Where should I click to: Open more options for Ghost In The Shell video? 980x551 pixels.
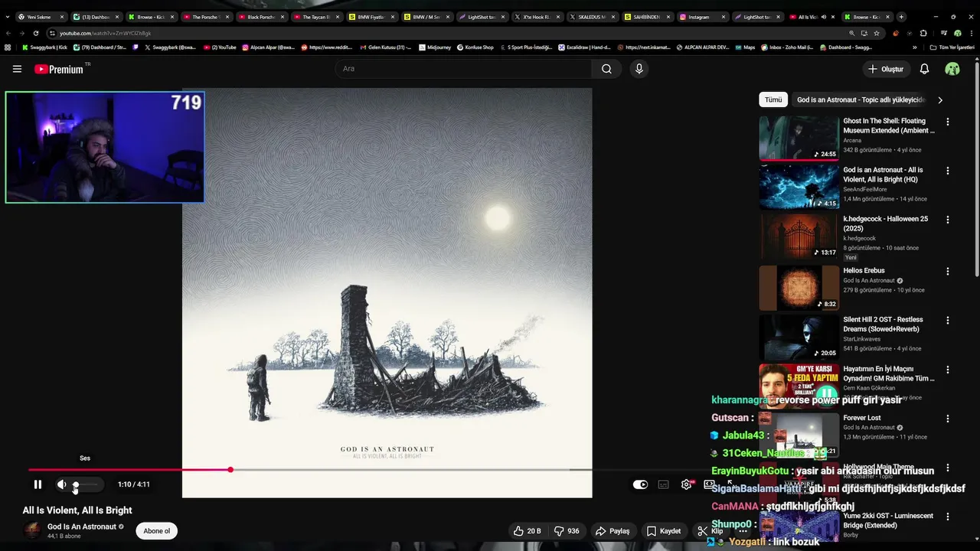(x=948, y=122)
